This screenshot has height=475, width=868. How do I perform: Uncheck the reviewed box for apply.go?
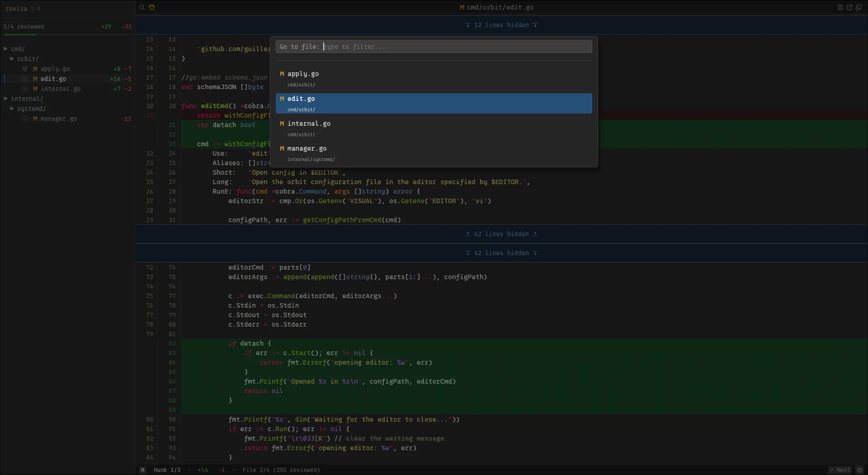(x=25, y=69)
